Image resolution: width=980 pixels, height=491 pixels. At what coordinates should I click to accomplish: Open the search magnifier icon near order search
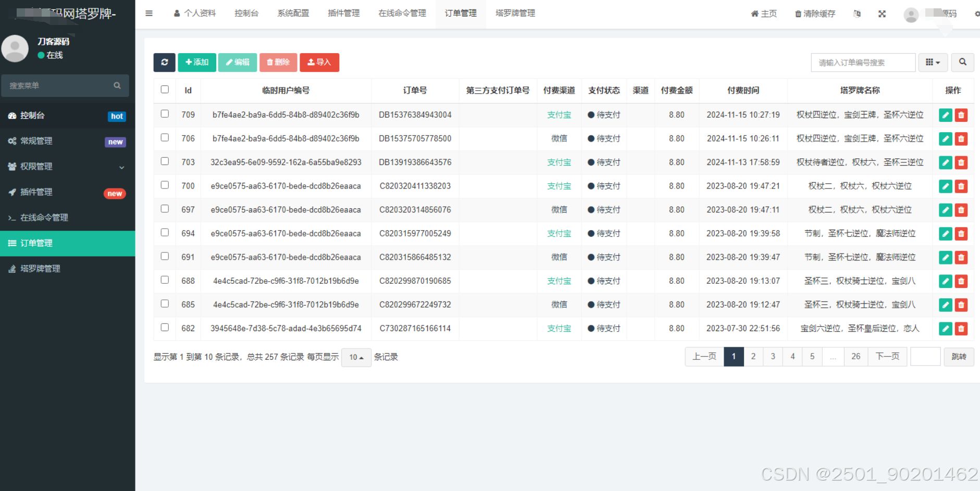coord(962,62)
